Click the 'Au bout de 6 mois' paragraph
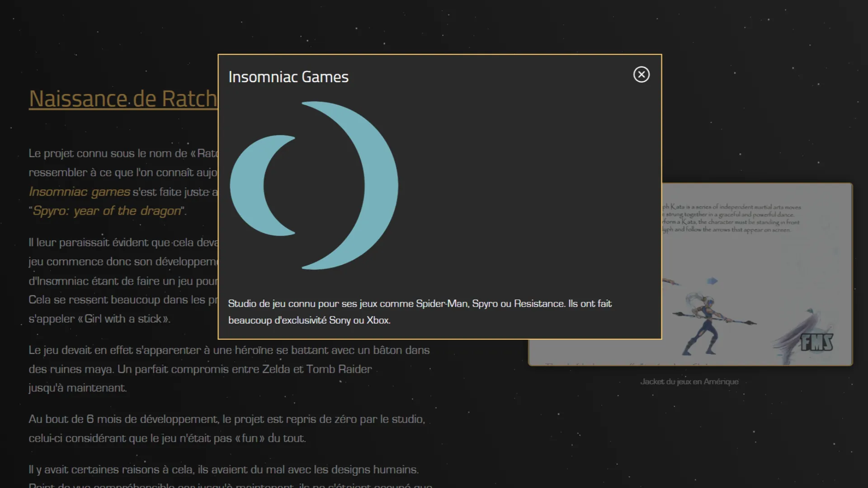Viewport: 868px width, 488px height. tap(227, 428)
